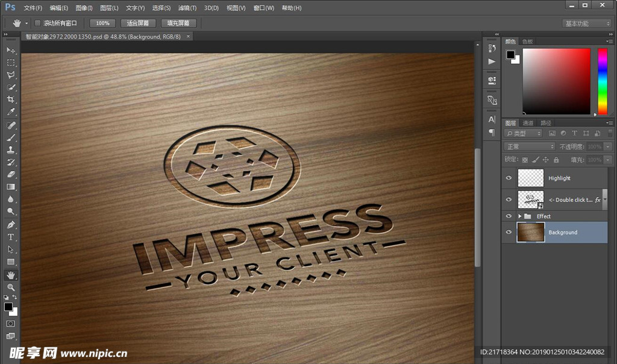The width and height of the screenshot is (617, 364).
Task: Switch to the 通道 tab
Action: 528,123
